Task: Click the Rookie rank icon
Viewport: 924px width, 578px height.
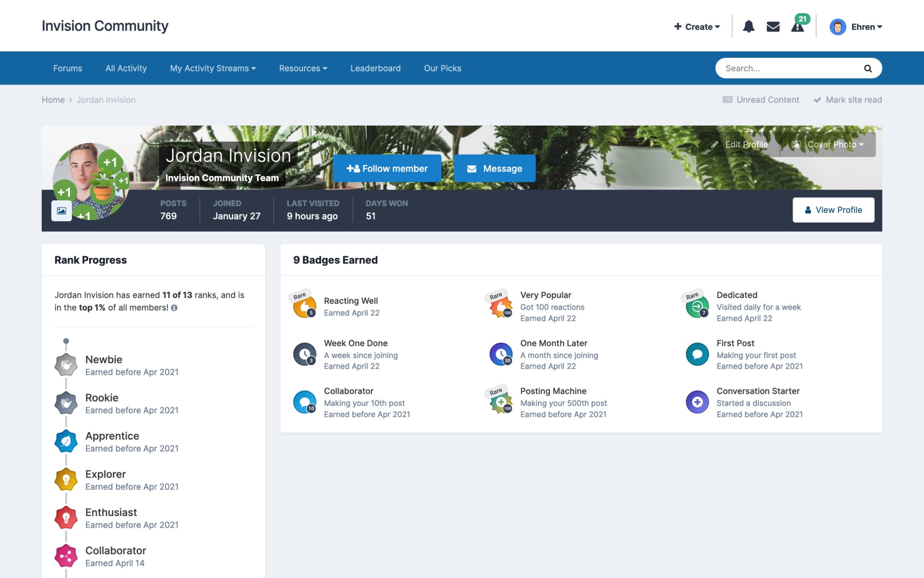Action: (66, 403)
